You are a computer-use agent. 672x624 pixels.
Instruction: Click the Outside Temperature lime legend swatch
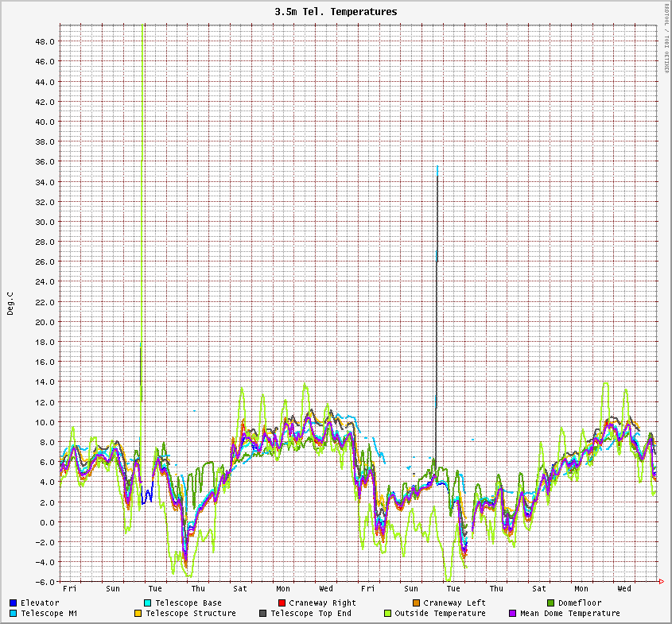coord(387,614)
